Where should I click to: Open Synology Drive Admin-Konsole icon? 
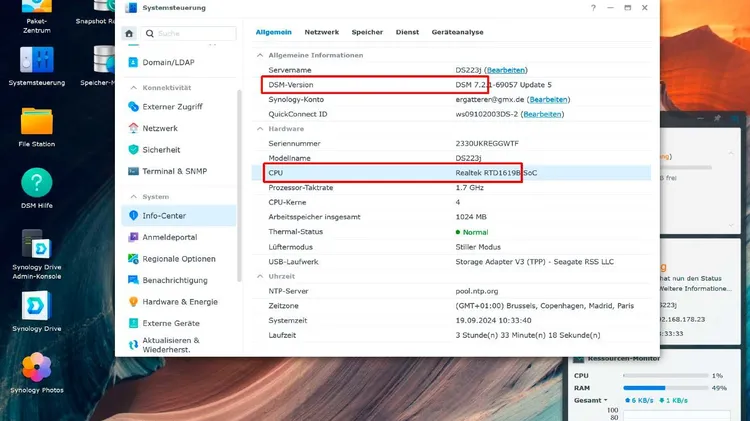point(37,255)
